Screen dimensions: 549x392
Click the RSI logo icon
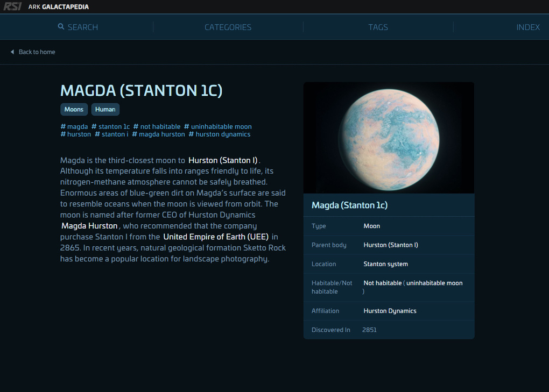12,6
